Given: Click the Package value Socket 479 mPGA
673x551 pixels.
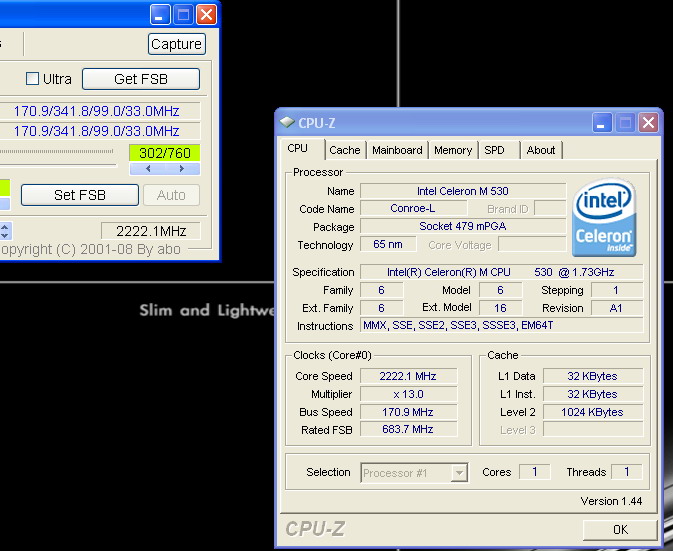Looking at the screenshot, I should [x=463, y=226].
